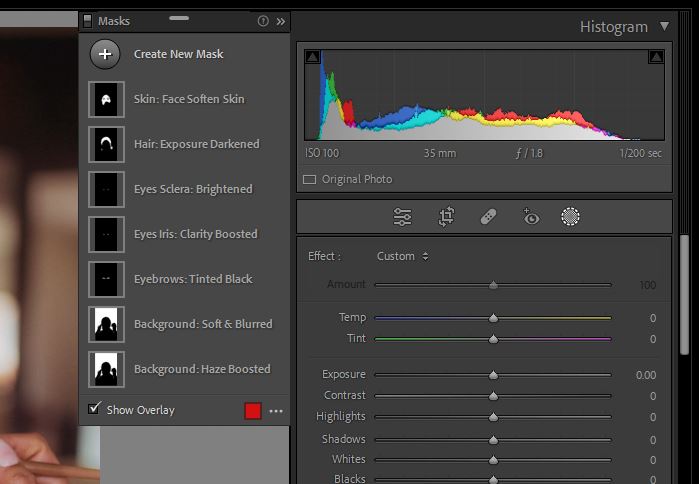Toggle shadow clipping indicator in histogram

(312, 58)
